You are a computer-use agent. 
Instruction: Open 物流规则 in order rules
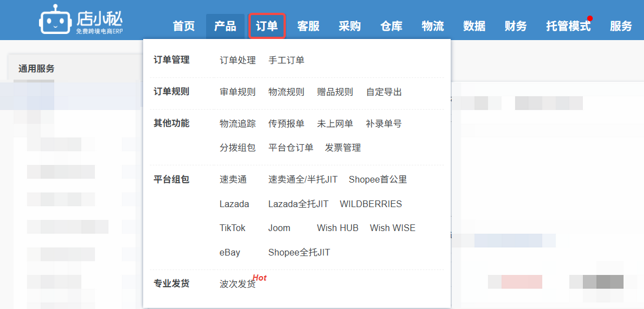[286, 92]
